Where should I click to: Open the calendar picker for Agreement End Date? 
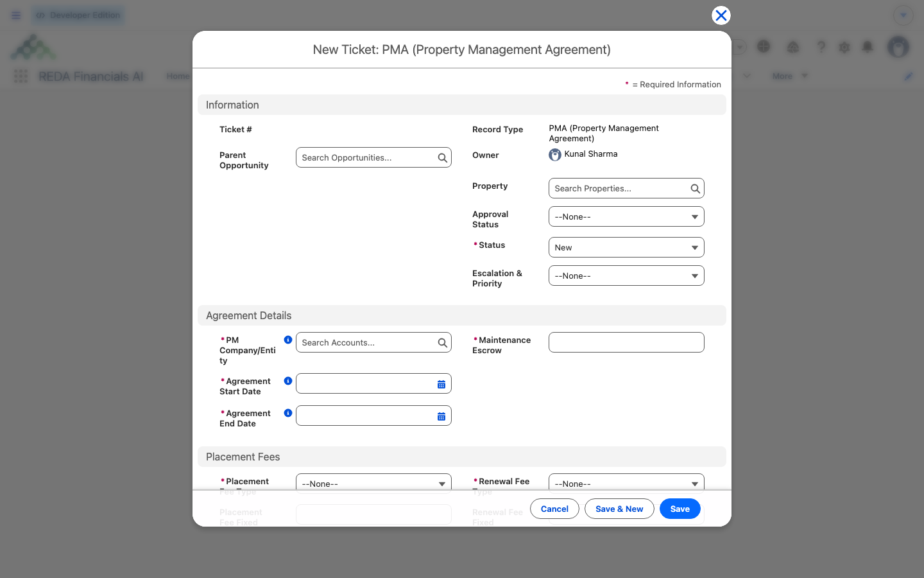441,416
